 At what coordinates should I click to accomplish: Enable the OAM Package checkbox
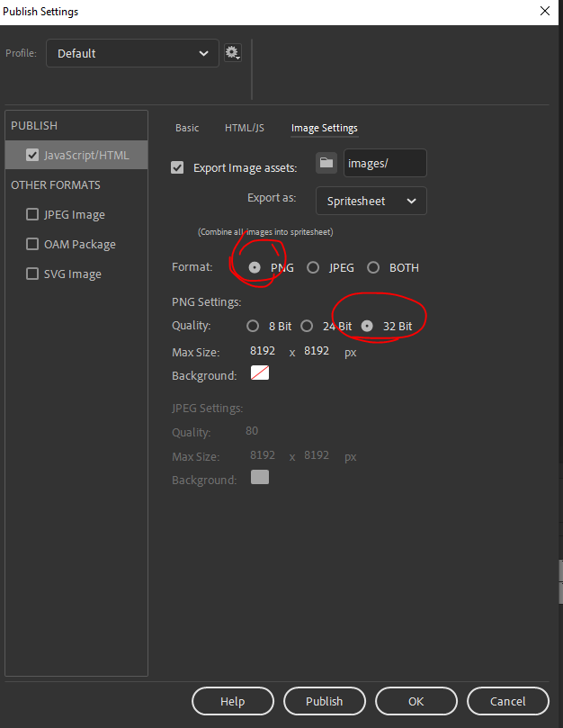point(33,244)
